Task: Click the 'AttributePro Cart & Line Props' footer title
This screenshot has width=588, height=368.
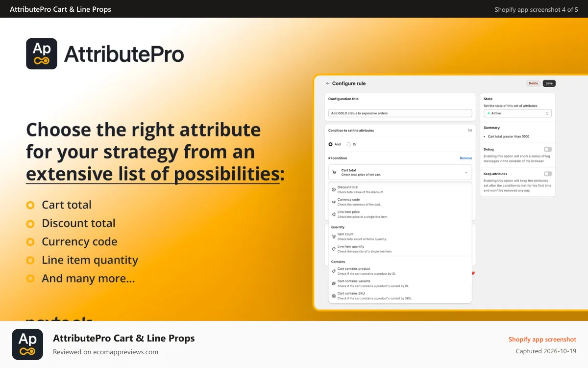Action: [124, 338]
